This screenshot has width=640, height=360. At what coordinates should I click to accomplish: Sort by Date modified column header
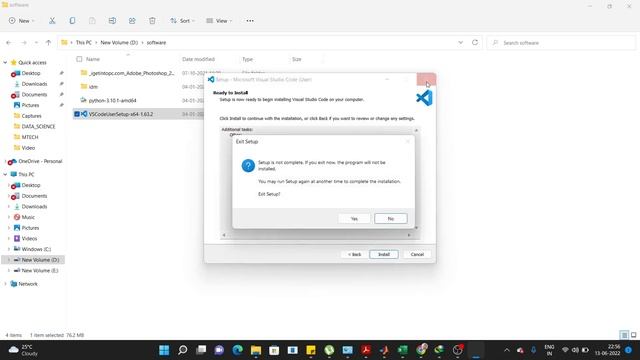(198, 59)
